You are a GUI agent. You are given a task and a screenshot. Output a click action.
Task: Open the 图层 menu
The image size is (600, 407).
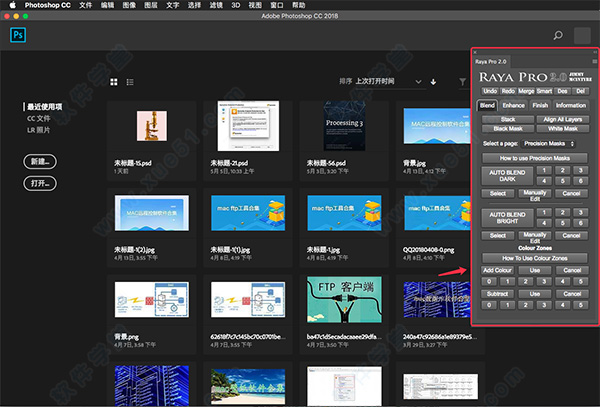click(x=151, y=5)
